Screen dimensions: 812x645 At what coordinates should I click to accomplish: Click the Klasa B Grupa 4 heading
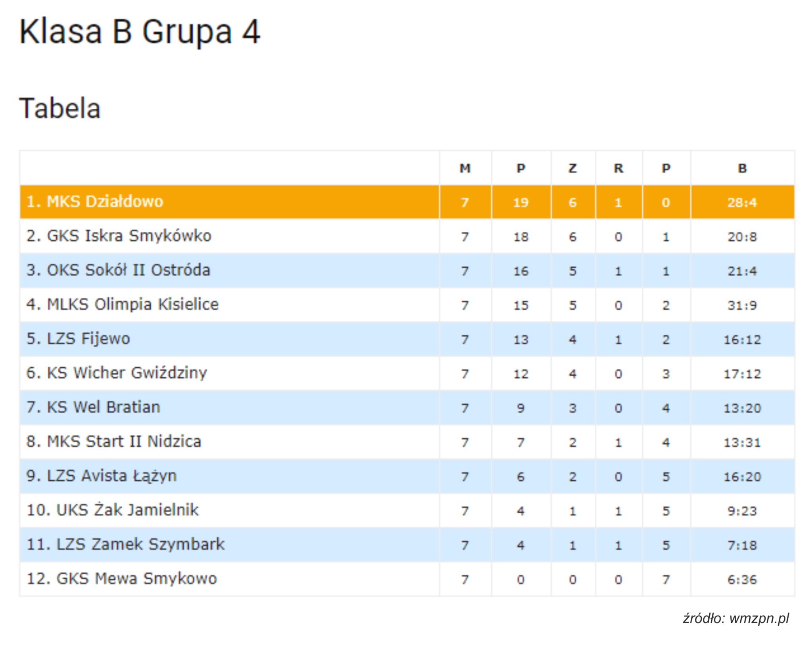tap(140, 32)
